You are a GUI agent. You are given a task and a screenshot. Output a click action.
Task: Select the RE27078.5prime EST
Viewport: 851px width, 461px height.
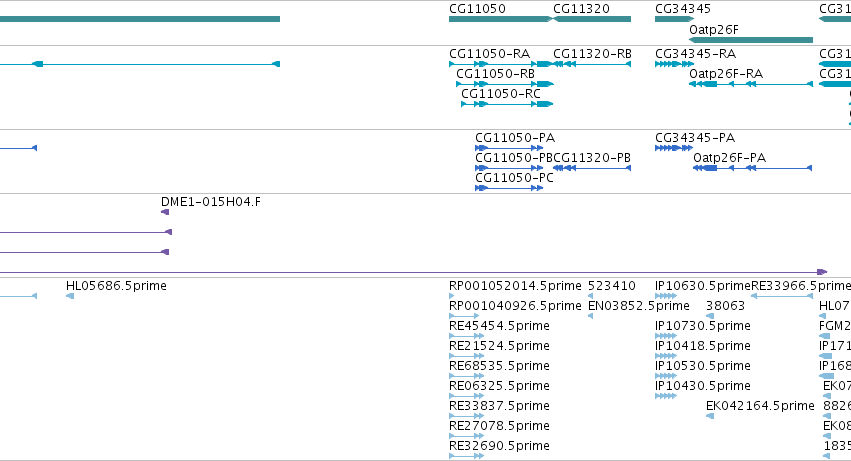coord(467,435)
